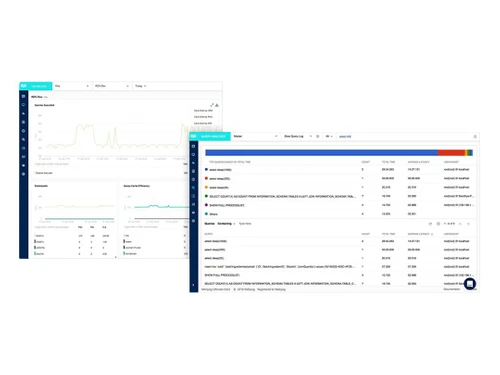The image size is (500, 375).
Task: Open the server selector dropdown in Query Analyzer
Action: click(255, 136)
